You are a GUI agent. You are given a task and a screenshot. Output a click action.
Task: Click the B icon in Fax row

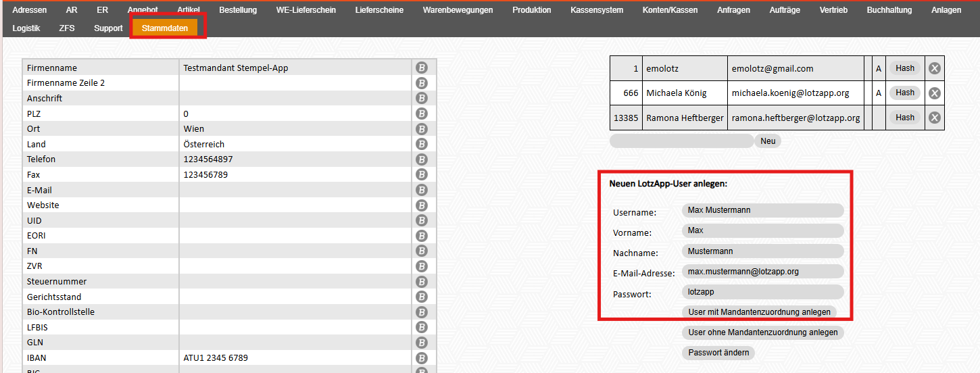point(422,174)
